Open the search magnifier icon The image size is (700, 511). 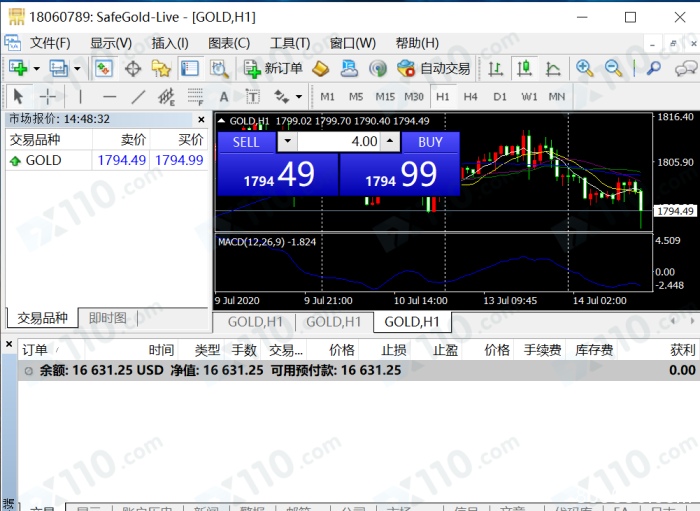point(653,68)
